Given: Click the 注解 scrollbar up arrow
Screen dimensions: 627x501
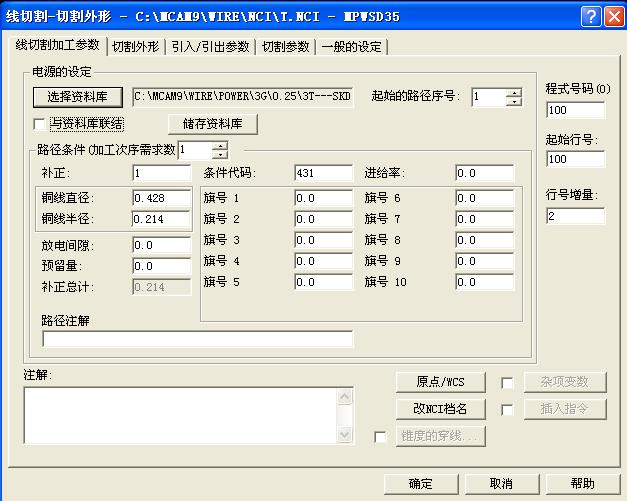Looking at the screenshot, I should pyautogui.click(x=345, y=397).
